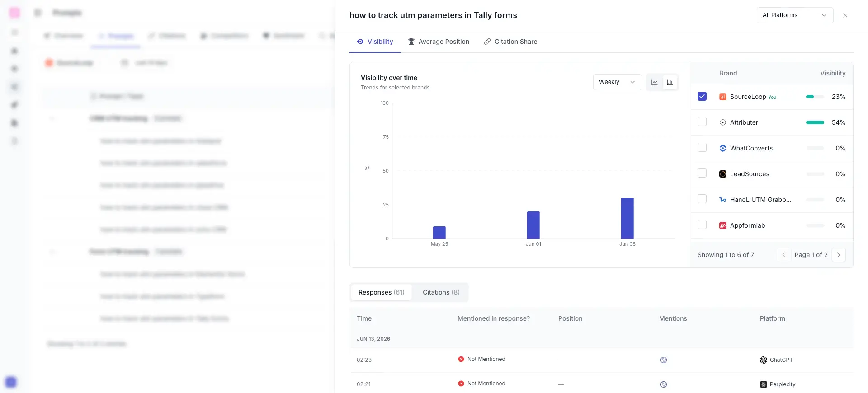868x393 pixels.
Task: Open mentions icon in 02:23 row
Action: [664, 360]
